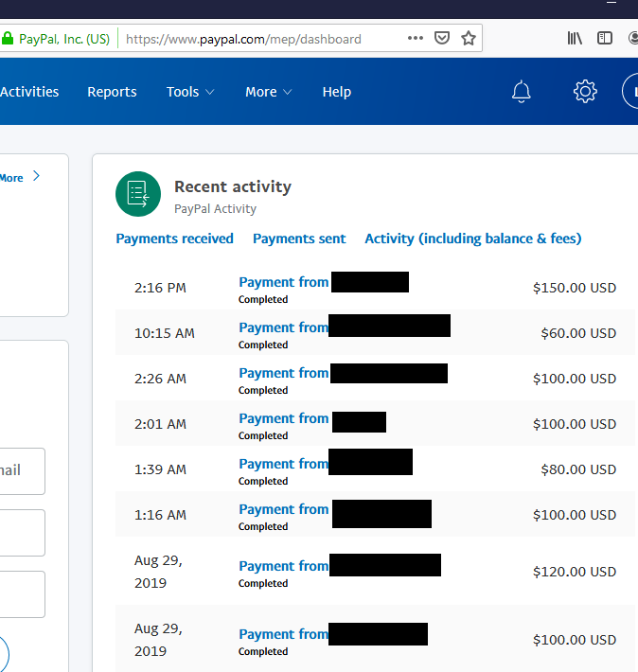
Task: Toggle Firefox sidebar icon
Action: click(x=605, y=39)
